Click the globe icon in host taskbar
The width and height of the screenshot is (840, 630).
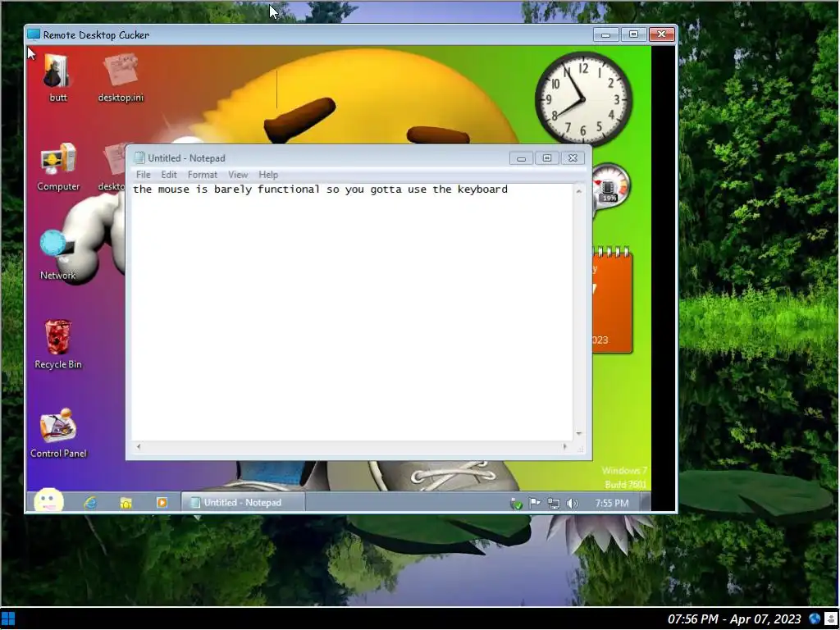(x=815, y=619)
